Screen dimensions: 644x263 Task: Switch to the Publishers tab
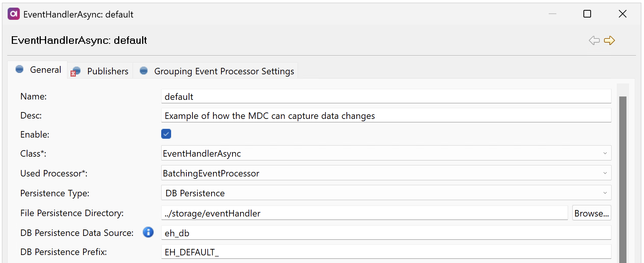click(107, 71)
